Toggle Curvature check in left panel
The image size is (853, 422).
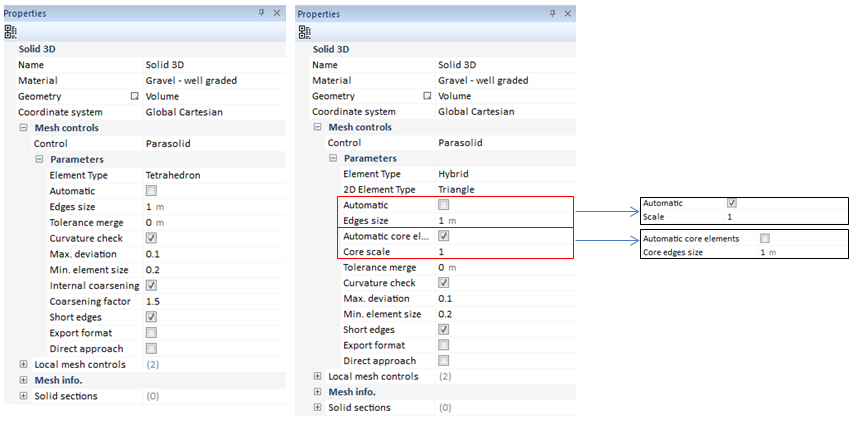(x=151, y=238)
